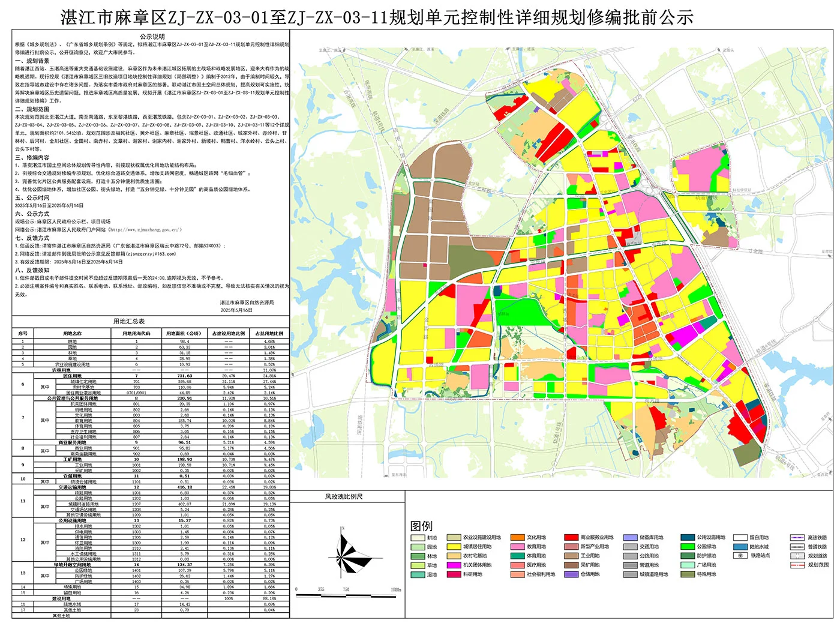Click the 广场用地 legend swatch
Image resolution: width=840 pixels, height=623 pixels.
pos(688,565)
